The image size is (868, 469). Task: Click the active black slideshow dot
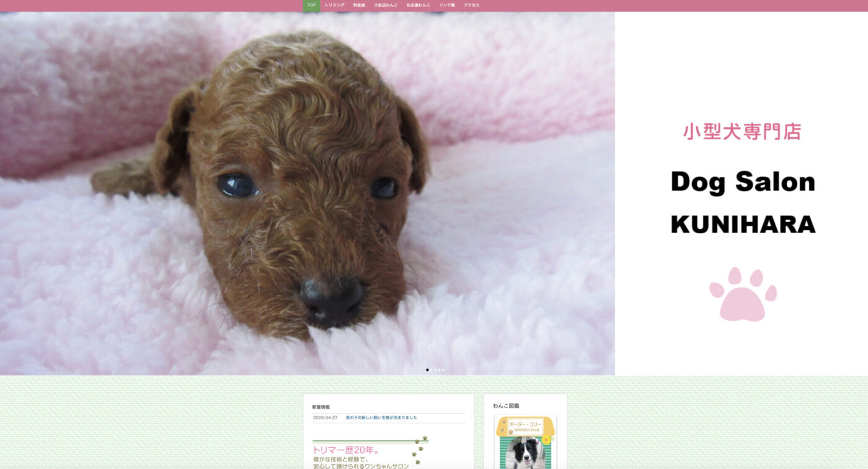pos(427,370)
